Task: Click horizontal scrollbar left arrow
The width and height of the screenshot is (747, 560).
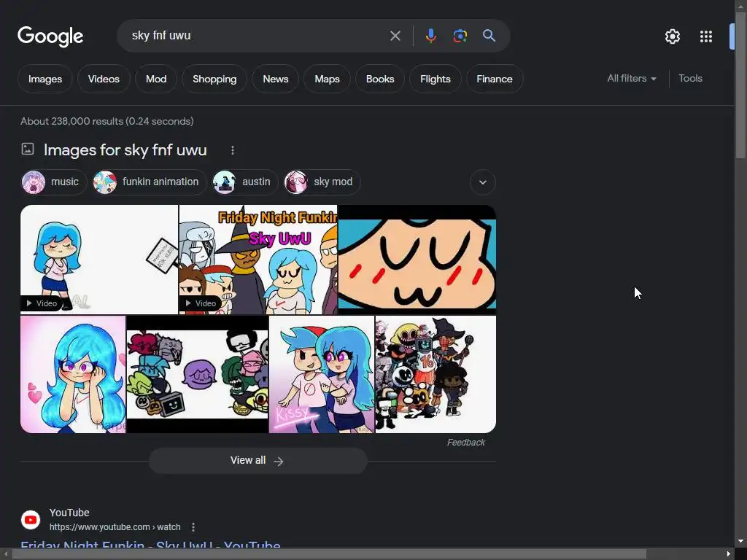Action: point(5,554)
